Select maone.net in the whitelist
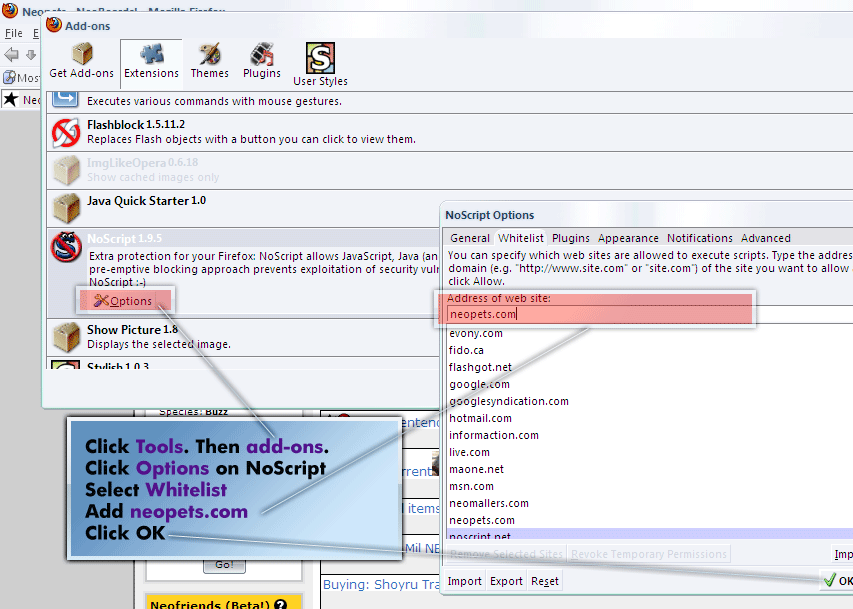Viewport: 853px width, 609px height. [650, 469]
